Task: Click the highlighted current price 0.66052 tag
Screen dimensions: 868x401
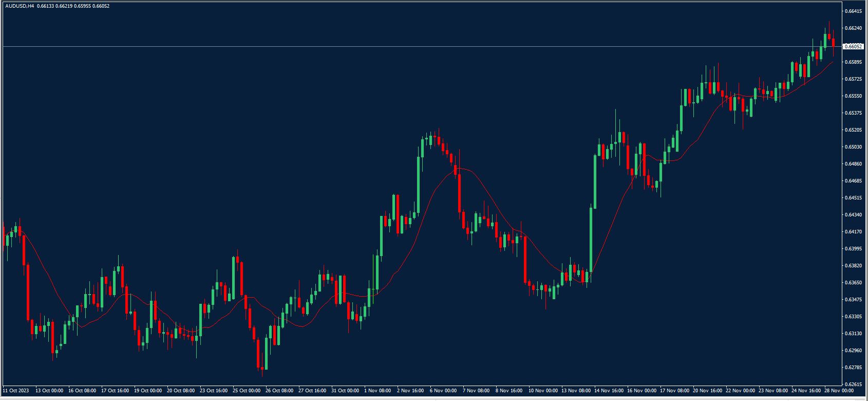Action: [853, 46]
